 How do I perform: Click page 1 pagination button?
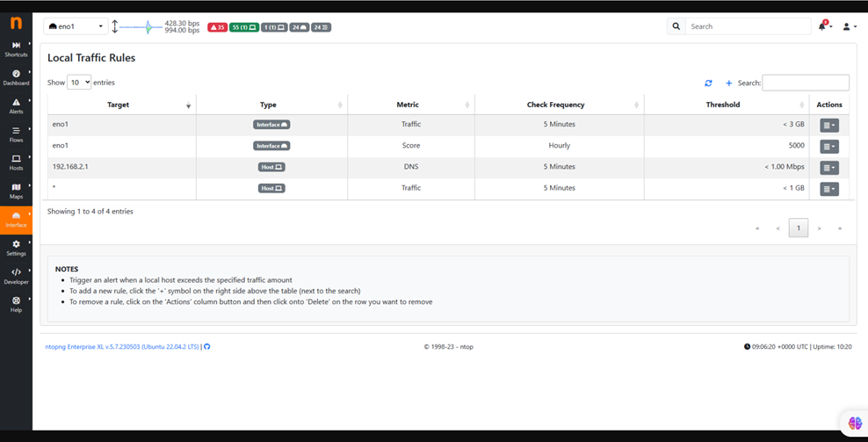[798, 228]
